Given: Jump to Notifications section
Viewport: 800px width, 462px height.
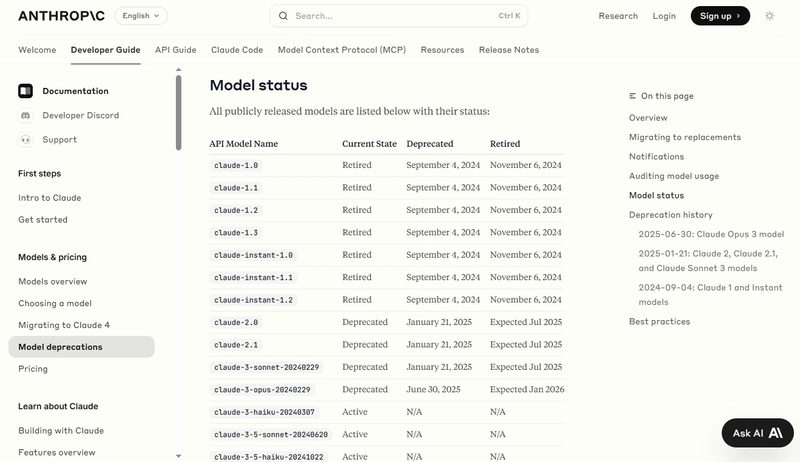Looking at the screenshot, I should coord(656,157).
